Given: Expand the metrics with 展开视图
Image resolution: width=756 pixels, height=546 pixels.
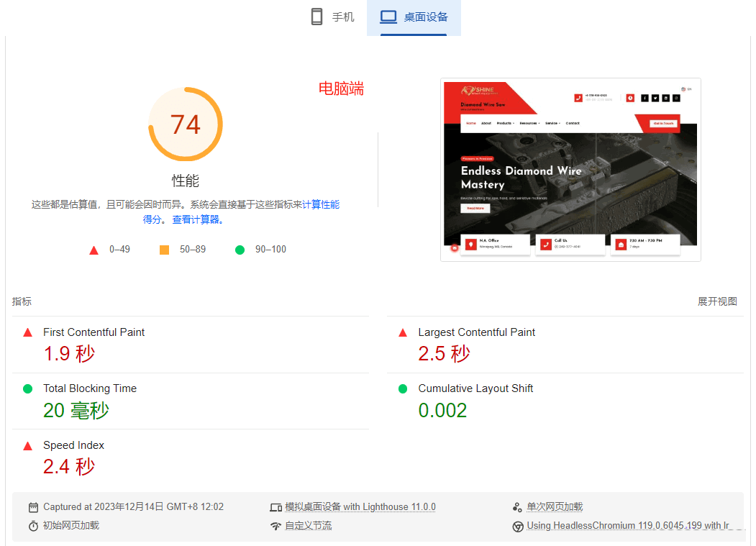Looking at the screenshot, I should pyautogui.click(x=717, y=301).
